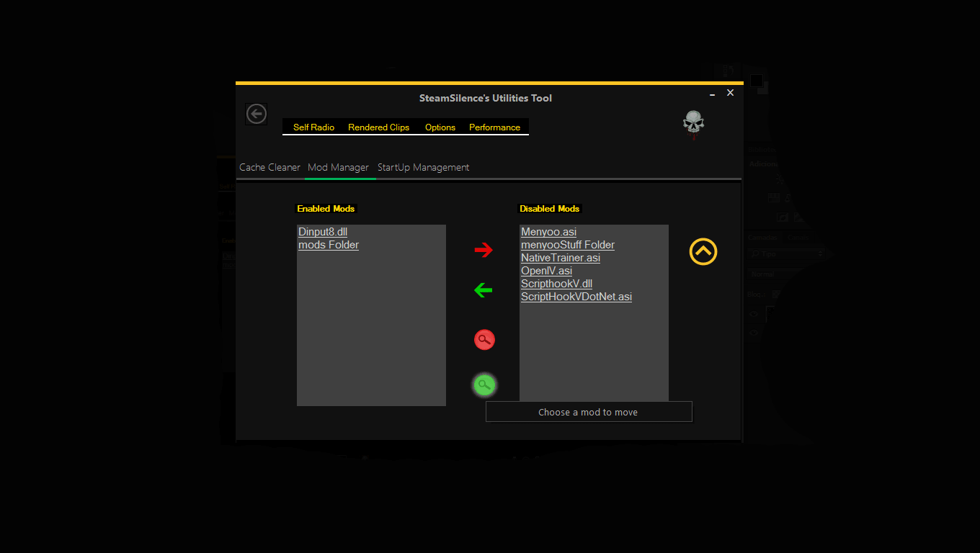The height and width of the screenshot is (553, 980).
Task: Switch to the Cache Cleaner tab
Action: 269,167
